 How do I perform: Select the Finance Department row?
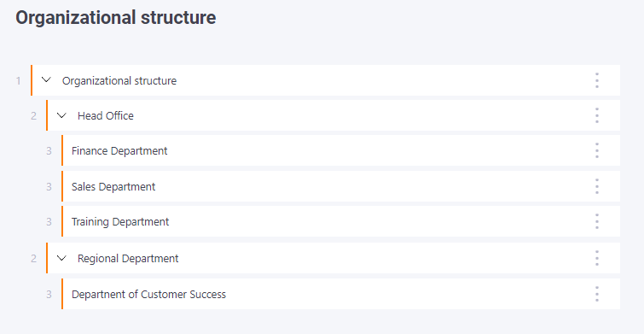pyautogui.click(x=340, y=150)
